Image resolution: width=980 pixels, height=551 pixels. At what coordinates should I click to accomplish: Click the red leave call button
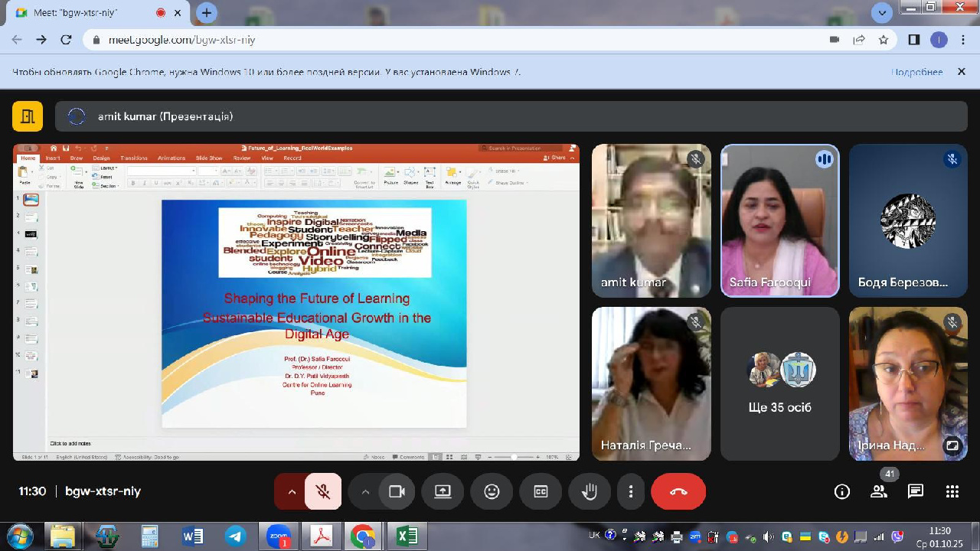click(678, 491)
